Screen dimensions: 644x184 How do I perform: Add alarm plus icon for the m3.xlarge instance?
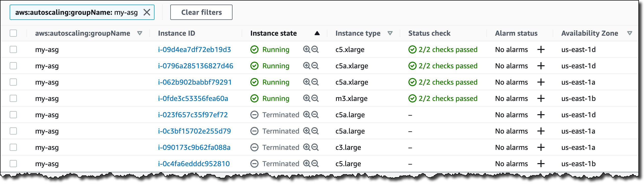(x=541, y=98)
